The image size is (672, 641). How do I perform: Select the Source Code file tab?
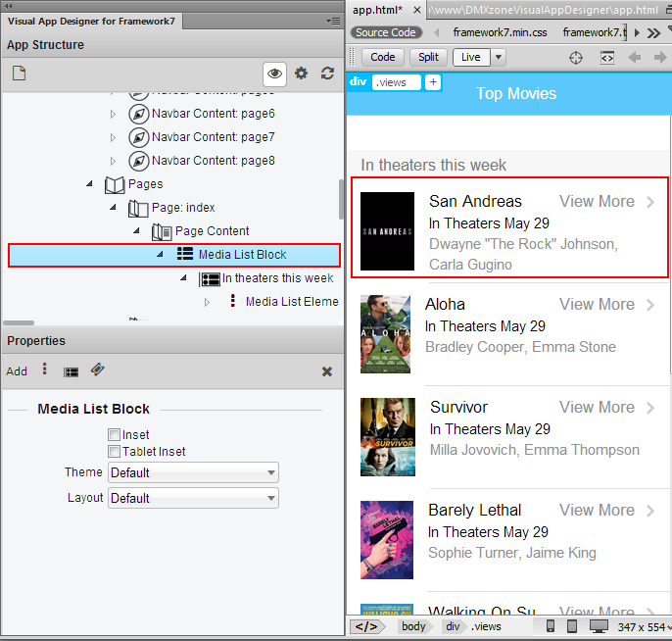point(386,32)
